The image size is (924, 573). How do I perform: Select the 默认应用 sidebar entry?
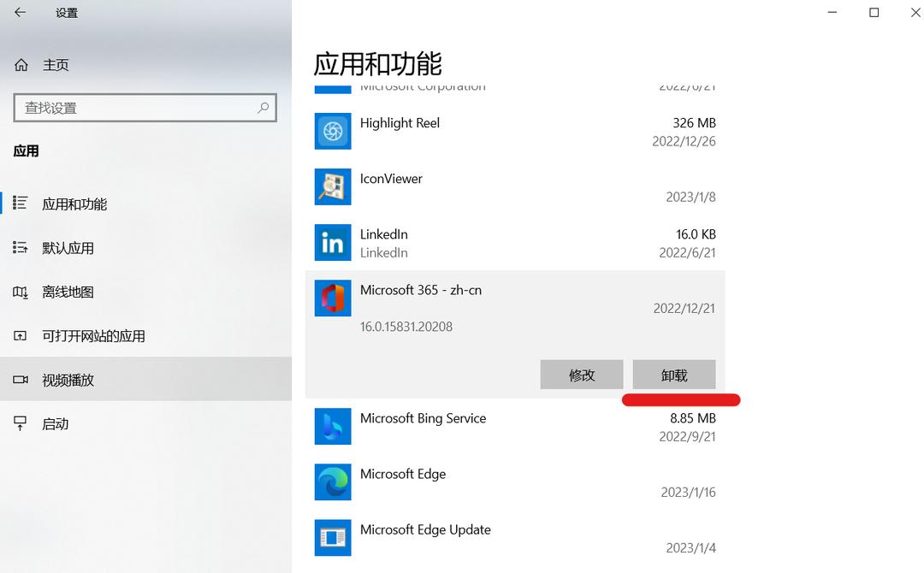pyautogui.click(x=68, y=247)
